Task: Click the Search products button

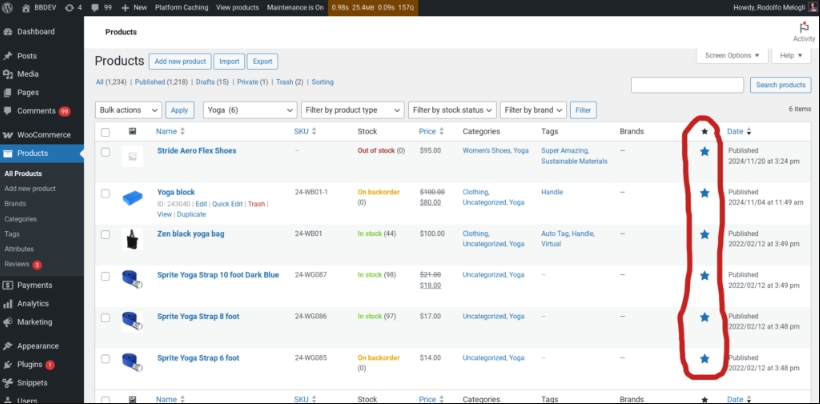Action: point(780,85)
